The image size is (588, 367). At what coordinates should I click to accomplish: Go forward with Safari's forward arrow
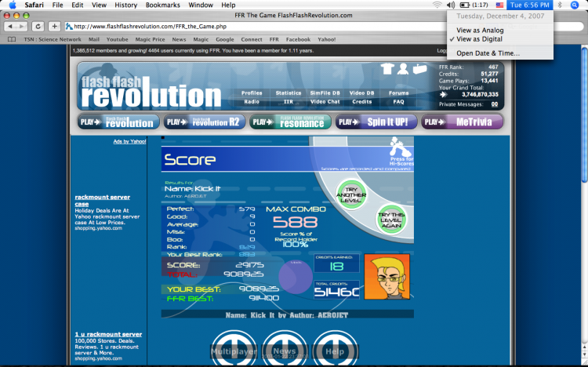22,26
